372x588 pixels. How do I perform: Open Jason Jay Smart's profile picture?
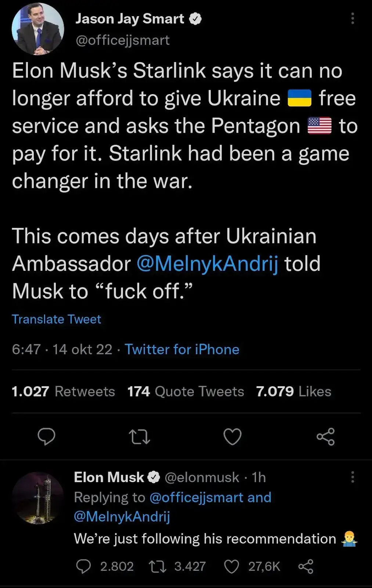[x=38, y=29]
